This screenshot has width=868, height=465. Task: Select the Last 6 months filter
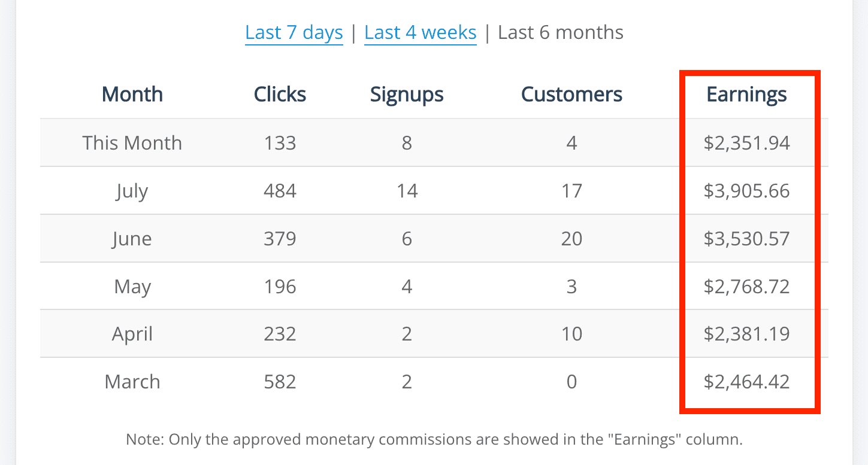pos(560,32)
